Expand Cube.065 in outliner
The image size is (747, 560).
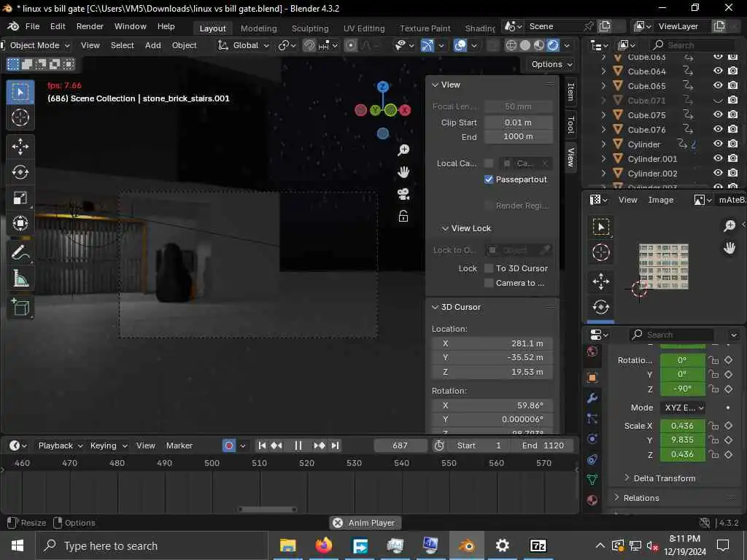tap(603, 86)
